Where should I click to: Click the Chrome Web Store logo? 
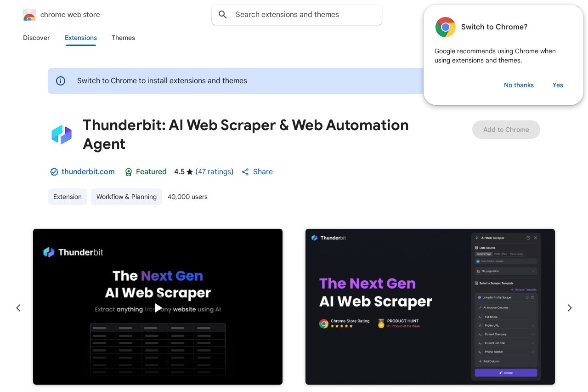(29, 15)
